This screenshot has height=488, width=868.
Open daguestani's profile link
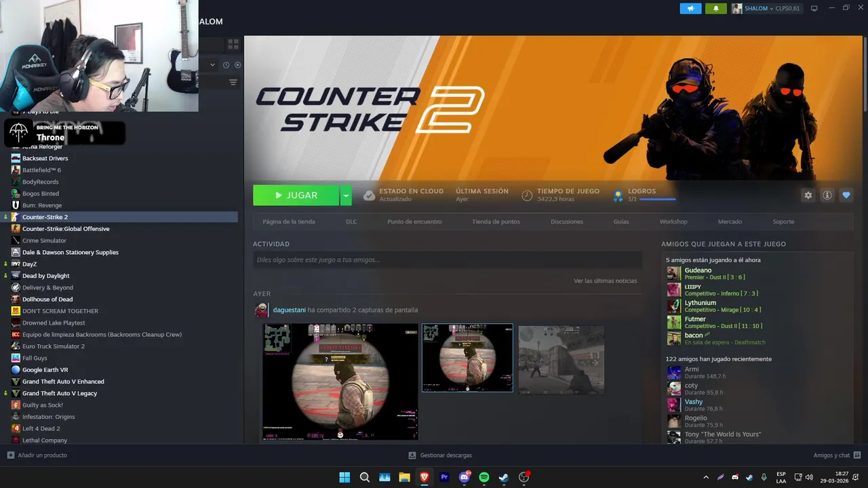click(x=289, y=310)
